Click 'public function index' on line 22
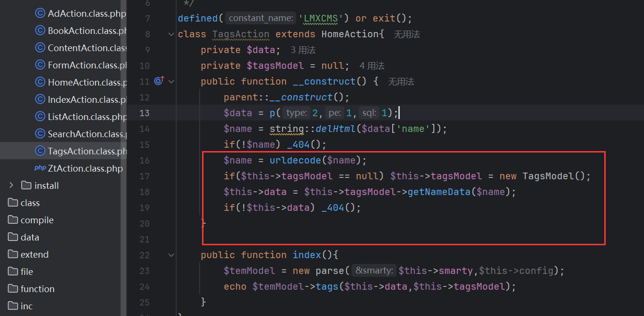 [261, 255]
